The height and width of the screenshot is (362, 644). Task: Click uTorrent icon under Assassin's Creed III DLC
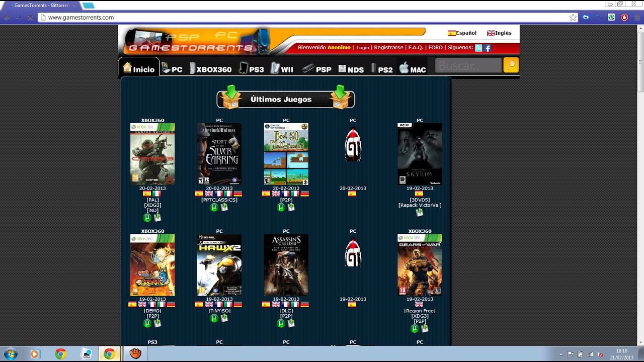click(281, 323)
